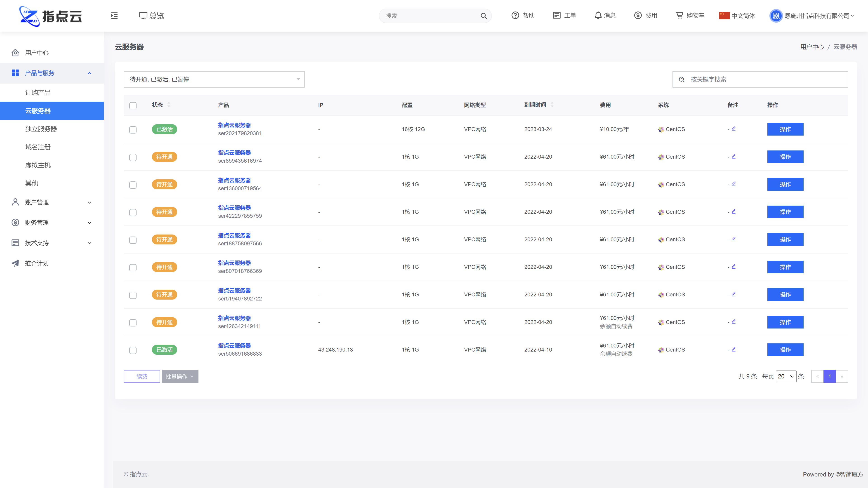Click the 指点云 logo
Screen dimensions: 868x488
[x=51, y=16]
